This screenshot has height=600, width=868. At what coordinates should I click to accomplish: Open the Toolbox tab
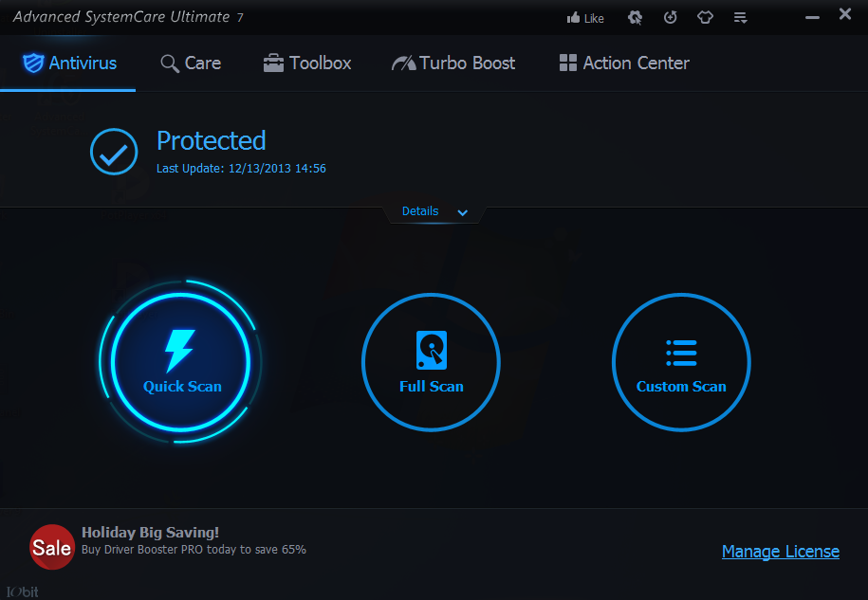click(x=307, y=64)
